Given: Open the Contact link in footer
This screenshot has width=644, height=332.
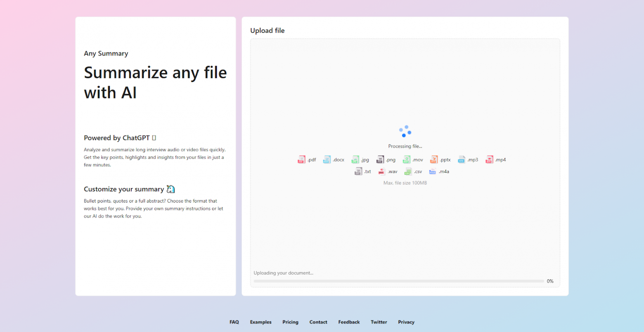Looking at the screenshot, I should [x=318, y=322].
